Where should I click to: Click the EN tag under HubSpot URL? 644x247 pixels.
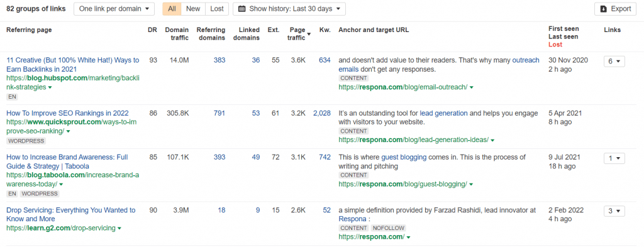click(12, 96)
